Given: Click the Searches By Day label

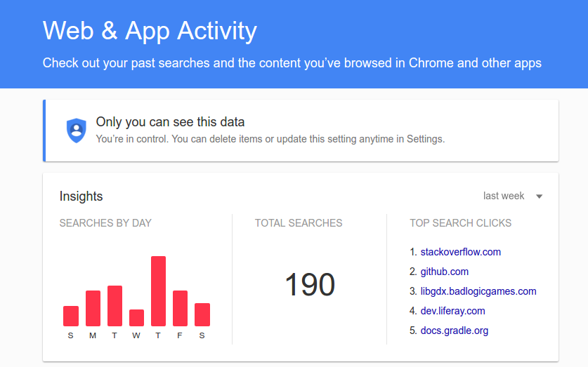Looking at the screenshot, I should click(x=105, y=223).
